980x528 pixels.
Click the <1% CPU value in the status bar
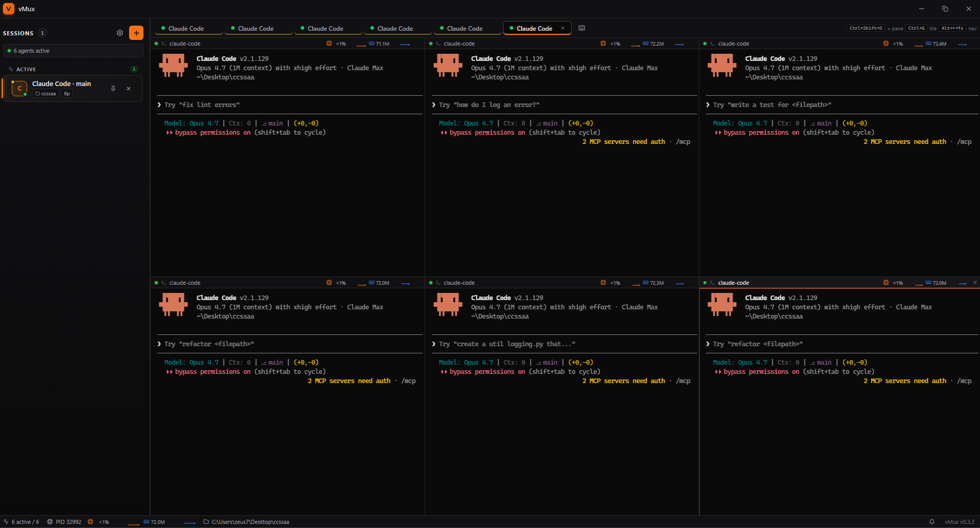tap(104, 522)
